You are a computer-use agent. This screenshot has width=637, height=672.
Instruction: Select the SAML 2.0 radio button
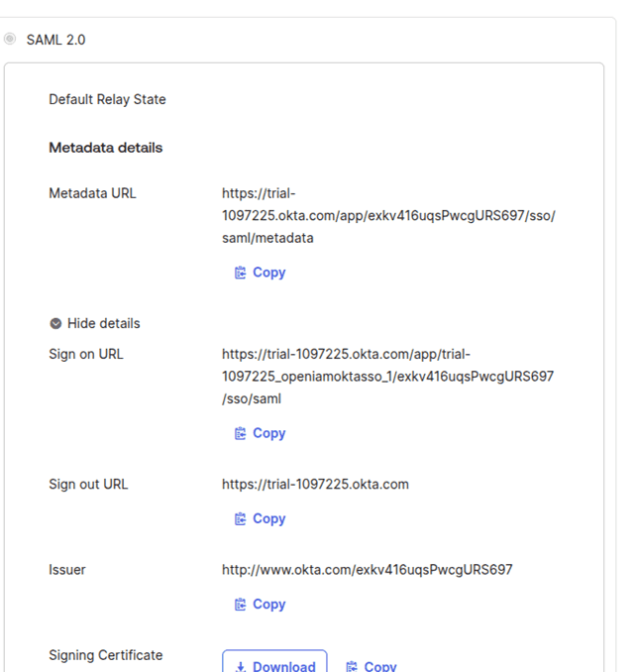[10, 40]
